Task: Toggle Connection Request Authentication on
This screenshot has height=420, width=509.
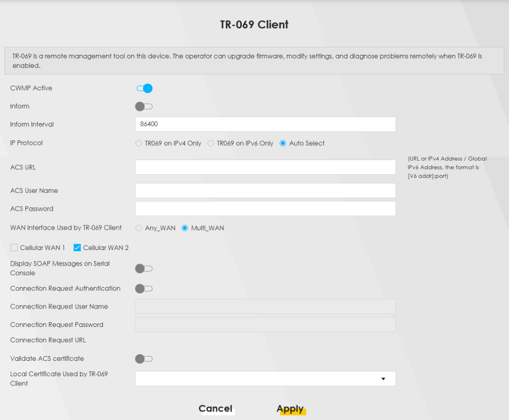Action: [x=143, y=288]
